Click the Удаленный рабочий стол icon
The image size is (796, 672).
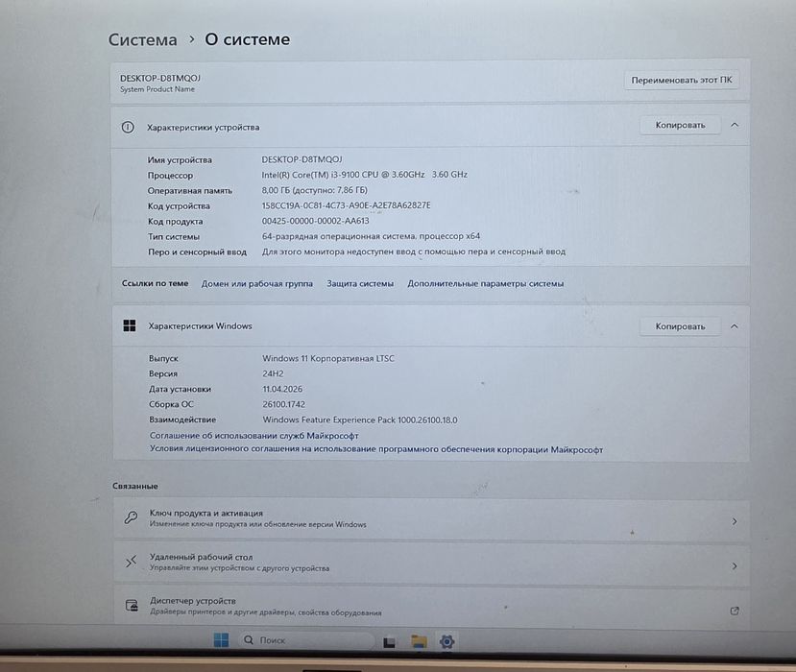click(131, 562)
